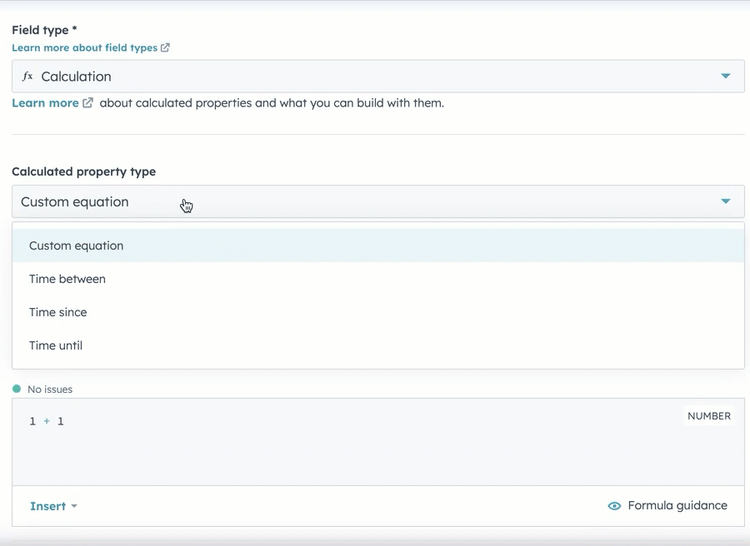Viewport: 750px width, 546px height.
Task: Select the Time between option
Action: point(67,279)
